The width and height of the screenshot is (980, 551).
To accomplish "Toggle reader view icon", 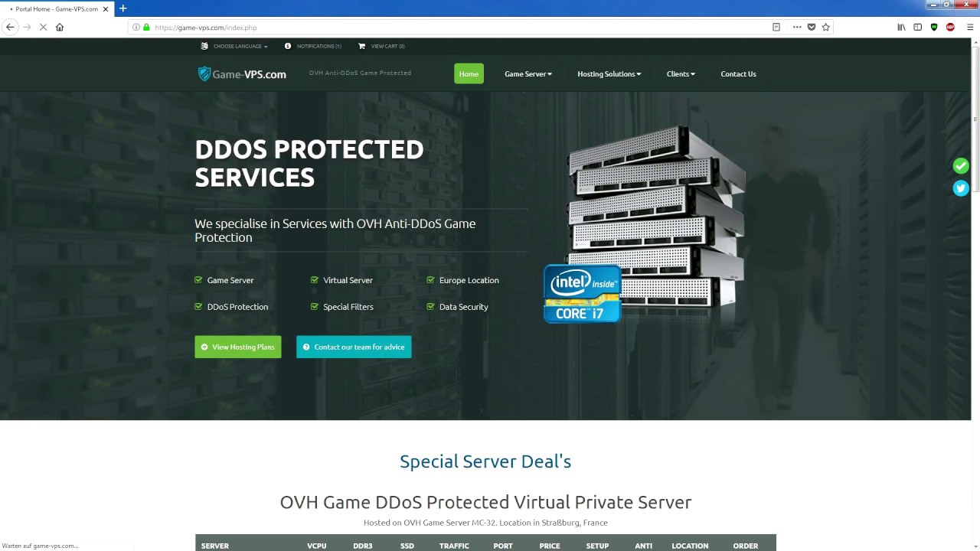I will (x=776, y=27).
